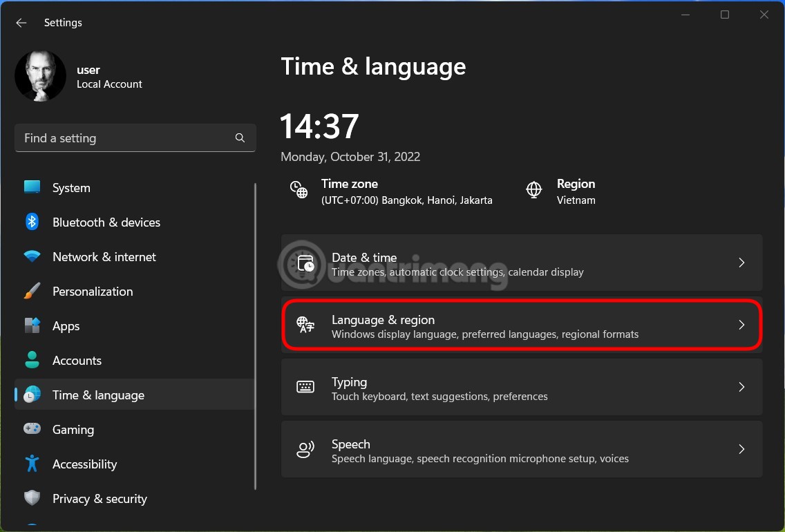Click the chevron on the Typing row
785x532 pixels.
[x=741, y=387]
